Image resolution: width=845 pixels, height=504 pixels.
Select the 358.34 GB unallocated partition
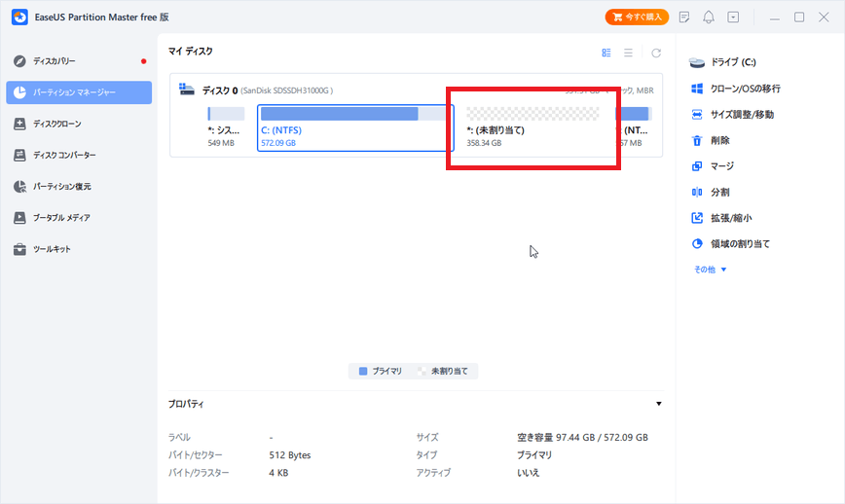(532, 127)
